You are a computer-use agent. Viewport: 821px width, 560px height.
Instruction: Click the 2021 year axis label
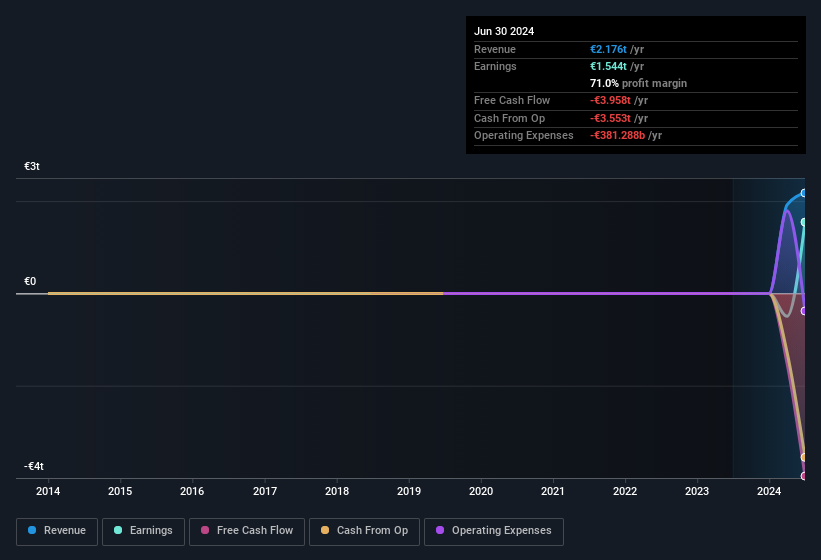coord(553,491)
